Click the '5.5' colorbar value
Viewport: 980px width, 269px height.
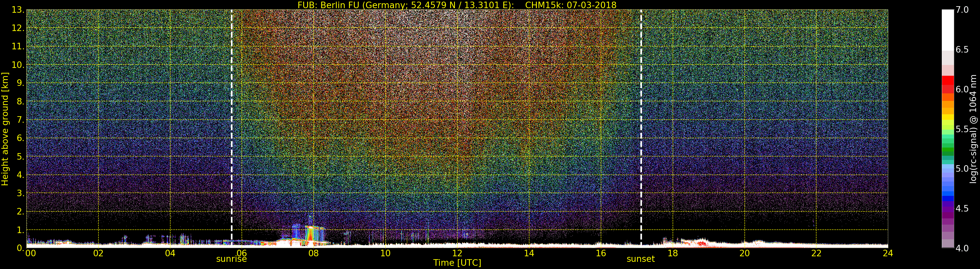[x=962, y=129]
